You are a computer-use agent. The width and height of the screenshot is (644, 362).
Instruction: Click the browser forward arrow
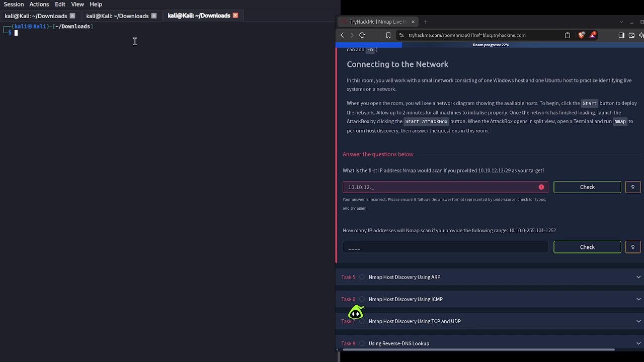352,35
